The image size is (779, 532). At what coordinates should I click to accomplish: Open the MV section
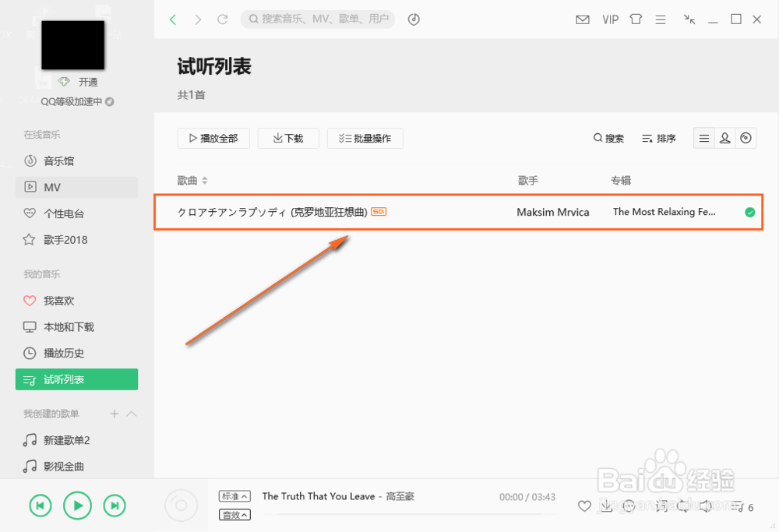[x=76, y=187]
